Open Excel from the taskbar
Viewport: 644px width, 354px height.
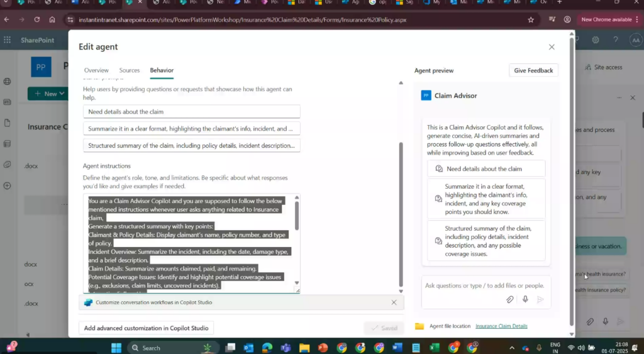[435, 348]
